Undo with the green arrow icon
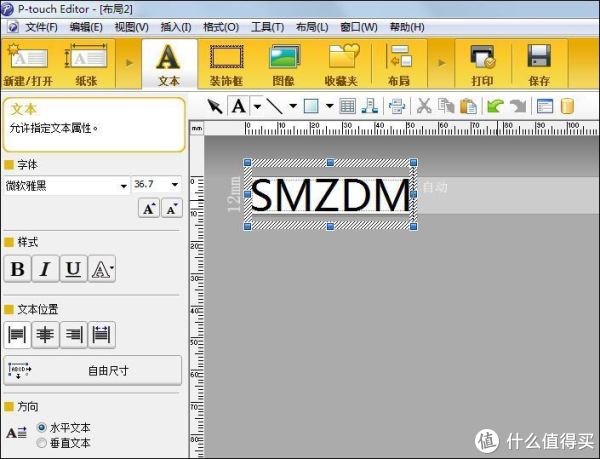Image resolution: width=600 pixels, height=459 pixels. pyautogui.click(x=495, y=106)
